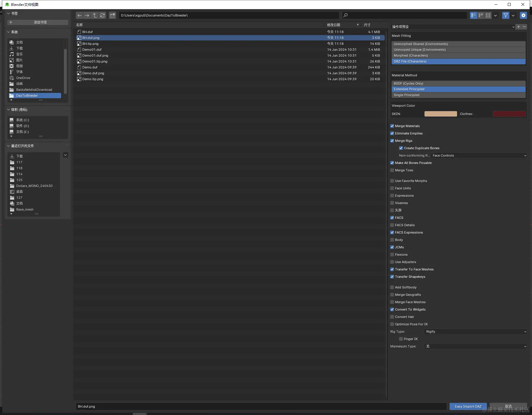Open the Mannequin Type dropdown
This screenshot has width=532, height=415.
click(x=476, y=346)
